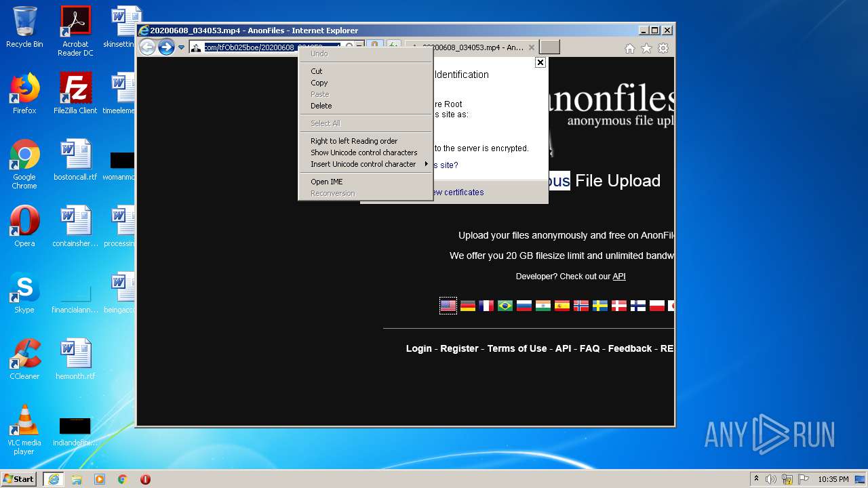Open Chrome icon in taskbar
The height and width of the screenshot is (488, 868).
(123, 479)
